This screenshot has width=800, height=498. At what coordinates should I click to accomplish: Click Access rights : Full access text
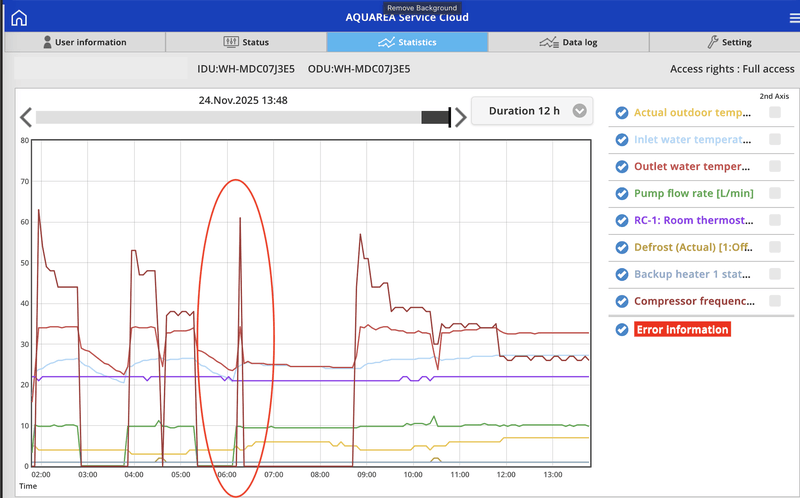coord(732,69)
